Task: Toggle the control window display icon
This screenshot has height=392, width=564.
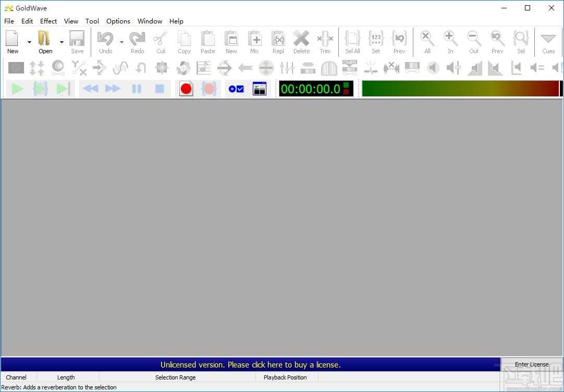Action: [x=259, y=89]
